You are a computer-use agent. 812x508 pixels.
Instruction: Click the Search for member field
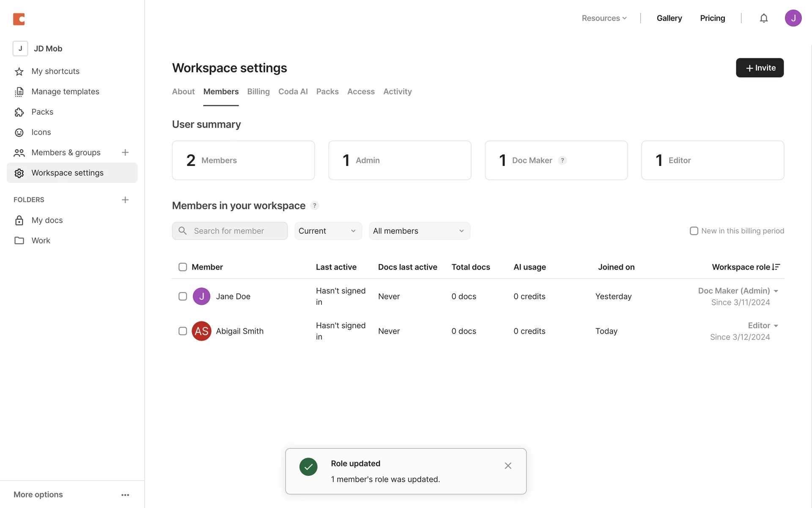click(237, 231)
